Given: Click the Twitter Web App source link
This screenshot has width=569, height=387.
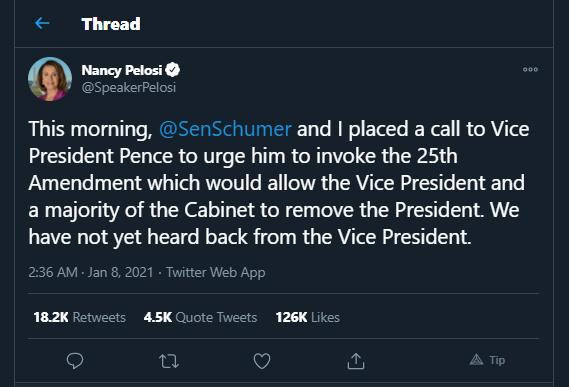Looking at the screenshot, I should click(216, 272).
